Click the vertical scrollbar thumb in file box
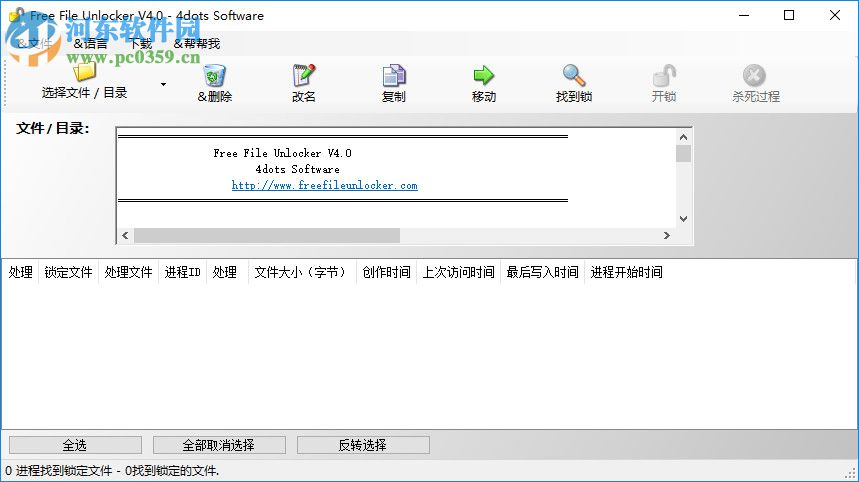This screenshot has height=482, width=859. tap(683, 153)
